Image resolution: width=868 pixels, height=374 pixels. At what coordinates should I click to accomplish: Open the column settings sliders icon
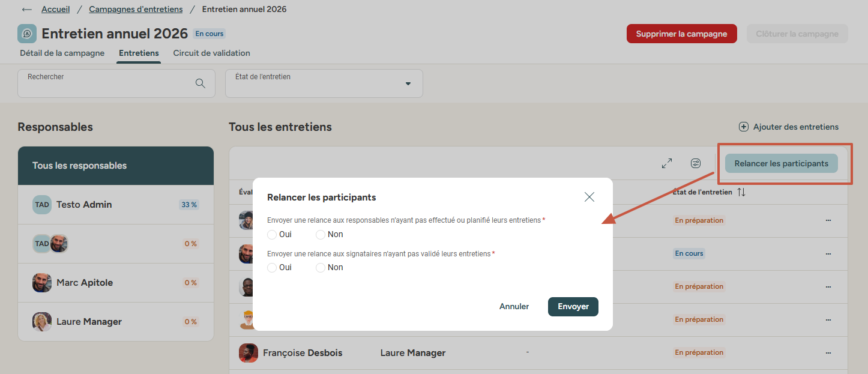[696, 163]
